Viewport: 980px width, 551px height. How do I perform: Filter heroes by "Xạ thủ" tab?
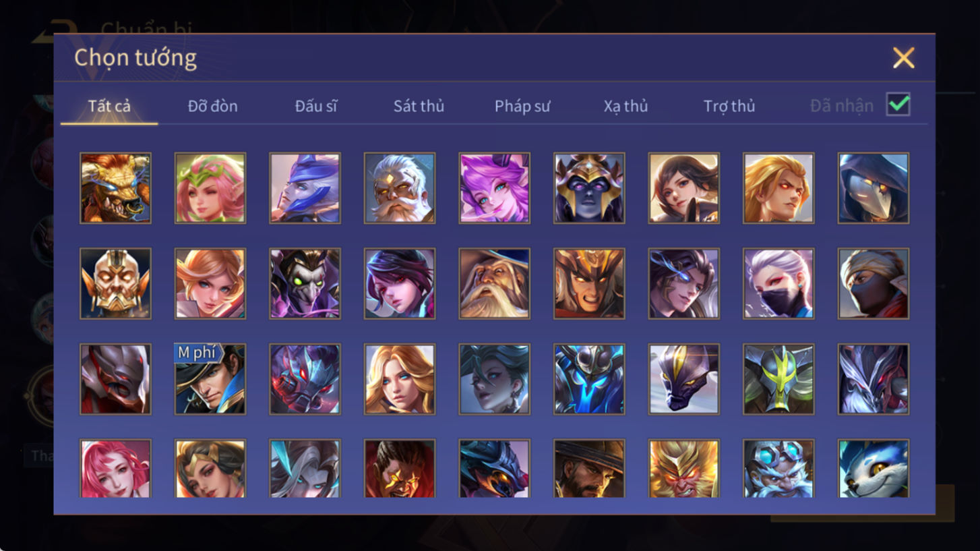[x=625, y=106]
